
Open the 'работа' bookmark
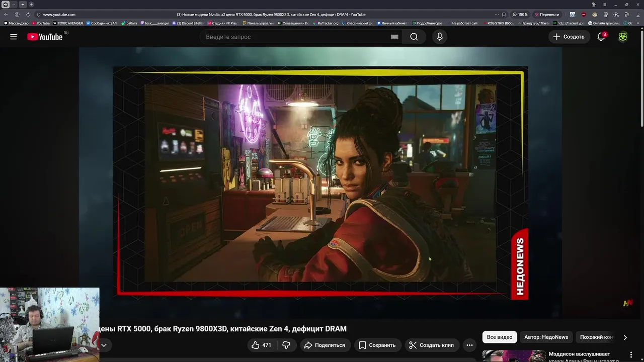129,23
